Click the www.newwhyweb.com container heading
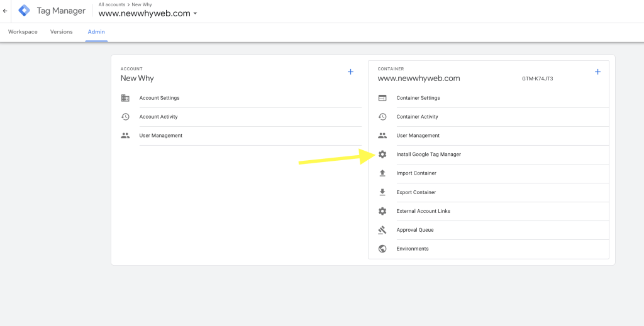644x326 pixels. coord(419,79)
